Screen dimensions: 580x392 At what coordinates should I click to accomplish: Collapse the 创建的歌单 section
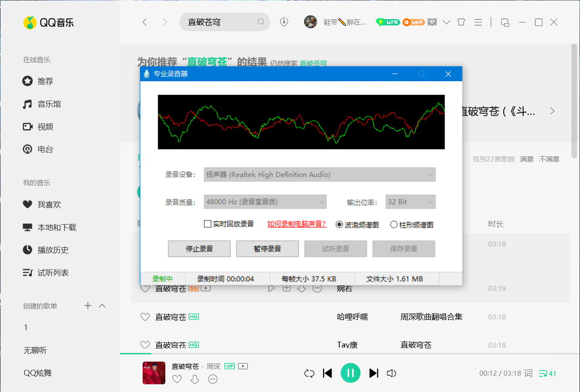click(x=102, y=306)
